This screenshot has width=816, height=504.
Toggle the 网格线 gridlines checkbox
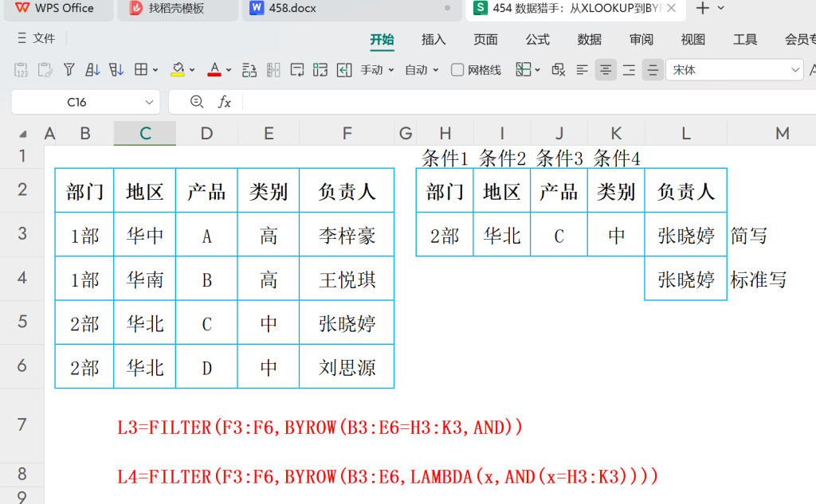pos(457,70)
